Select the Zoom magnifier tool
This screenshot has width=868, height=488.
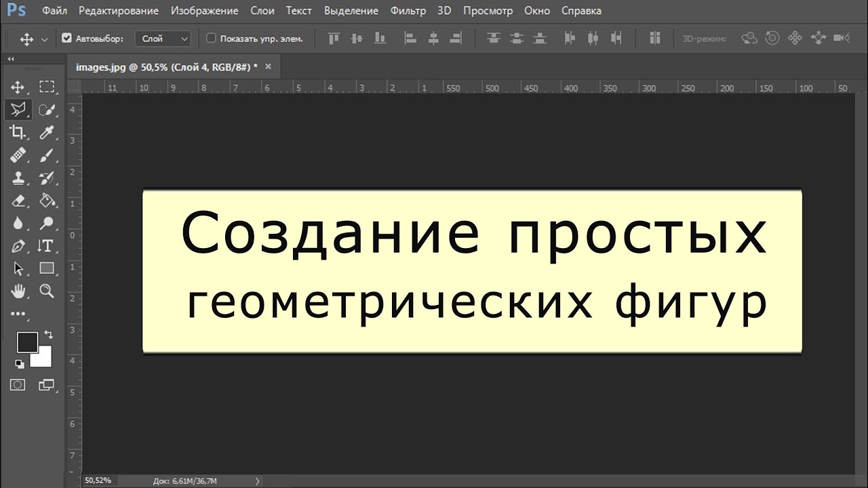point(47,291)
